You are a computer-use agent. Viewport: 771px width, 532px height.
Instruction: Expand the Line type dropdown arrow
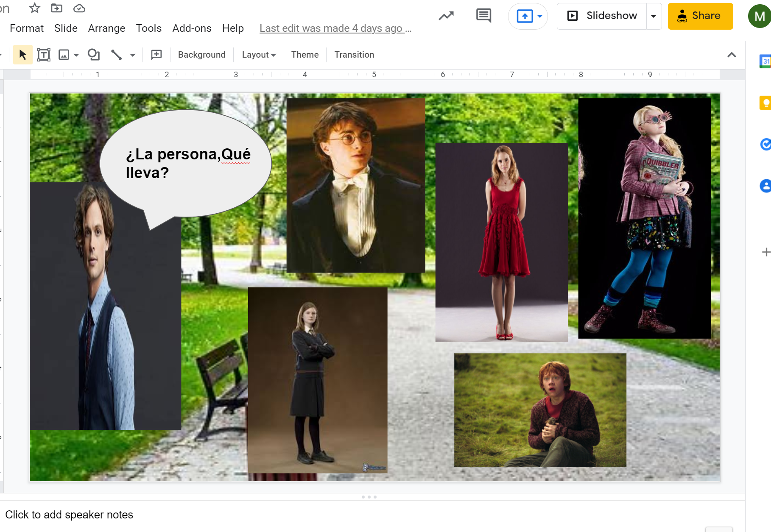[x=133, y=55]
